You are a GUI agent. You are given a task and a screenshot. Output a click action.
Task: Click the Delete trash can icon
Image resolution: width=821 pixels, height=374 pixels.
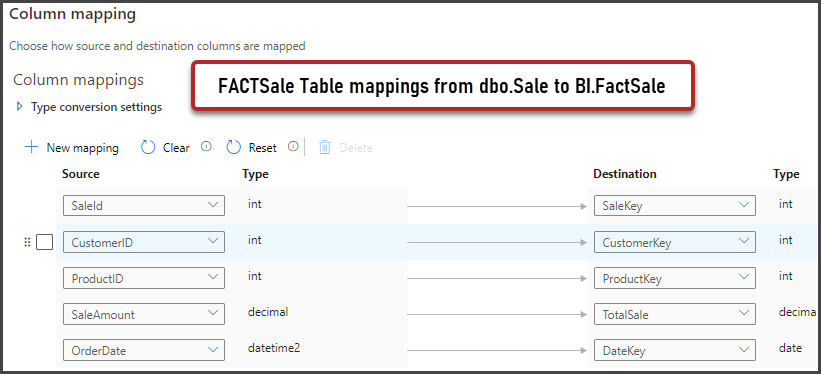pos(325,148)
